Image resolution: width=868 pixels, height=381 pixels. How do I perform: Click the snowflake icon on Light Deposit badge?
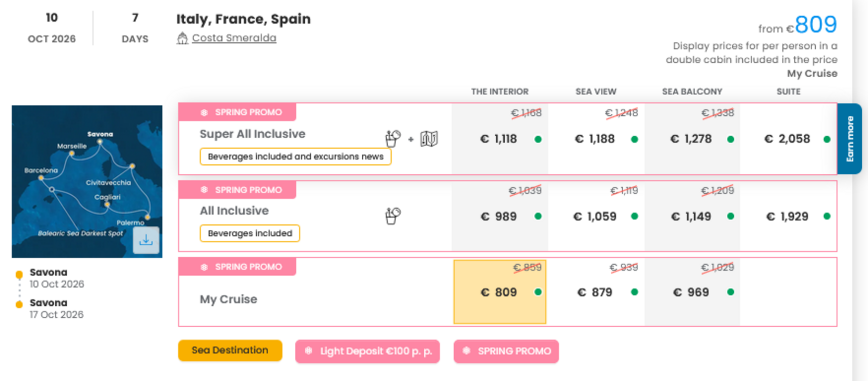(x=309, y=351)
